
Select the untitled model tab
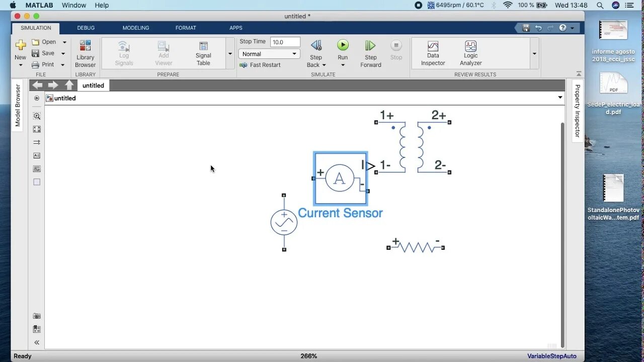93,85
